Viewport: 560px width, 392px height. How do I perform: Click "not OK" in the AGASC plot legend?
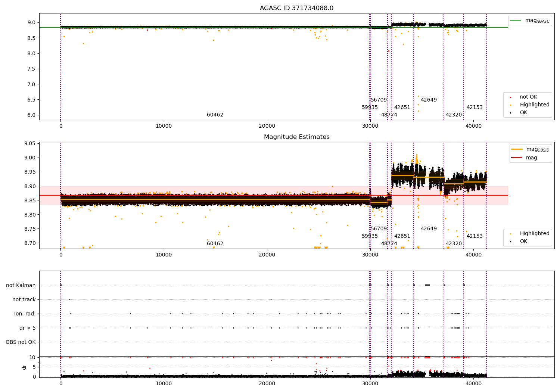pyautogui.click(x=528, y=97)
